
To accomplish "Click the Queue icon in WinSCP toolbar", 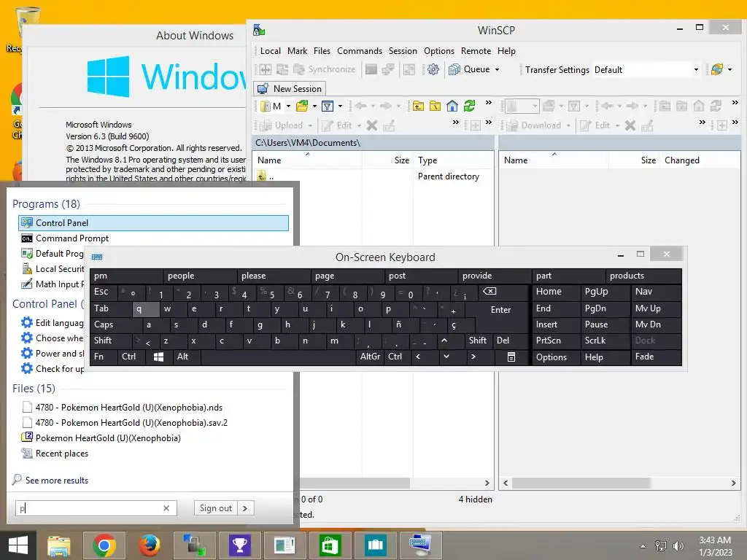I will point(454,69).
